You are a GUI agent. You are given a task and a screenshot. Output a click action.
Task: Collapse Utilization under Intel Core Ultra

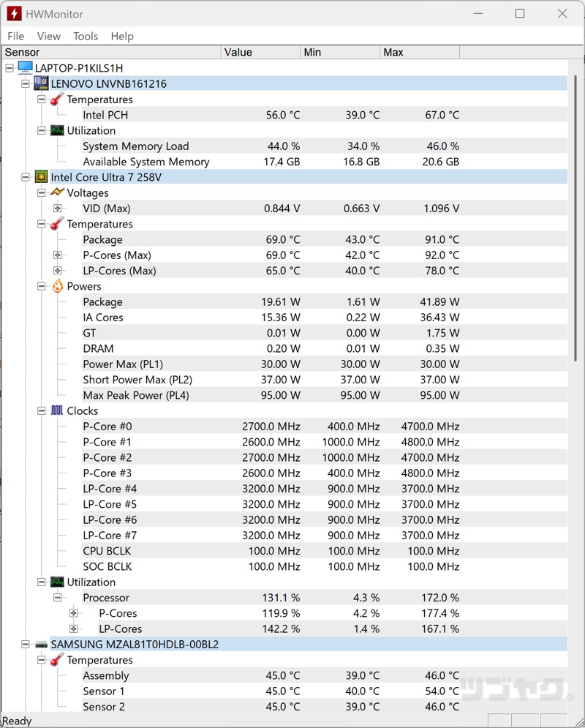pyautogui.click(x=41, y=582)
